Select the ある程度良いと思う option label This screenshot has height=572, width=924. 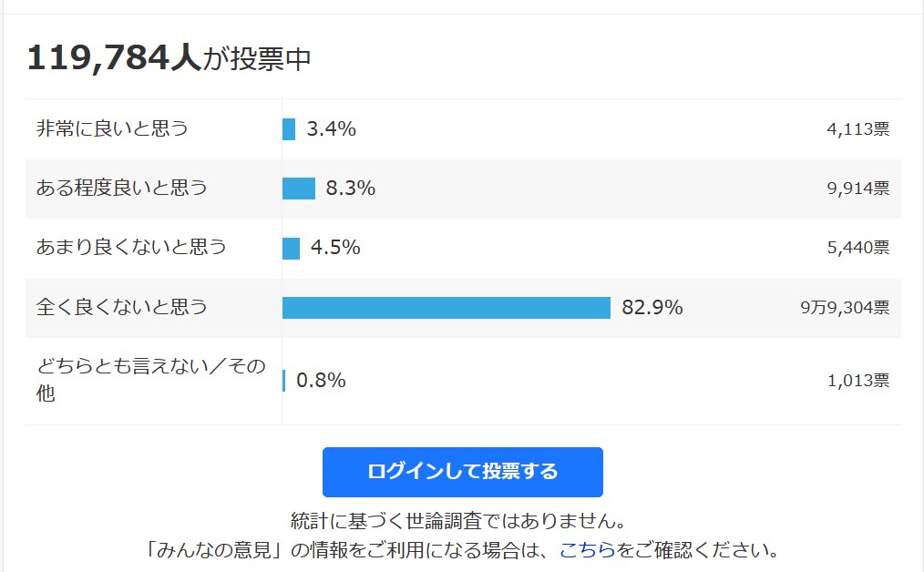click(x=121, y=188)
